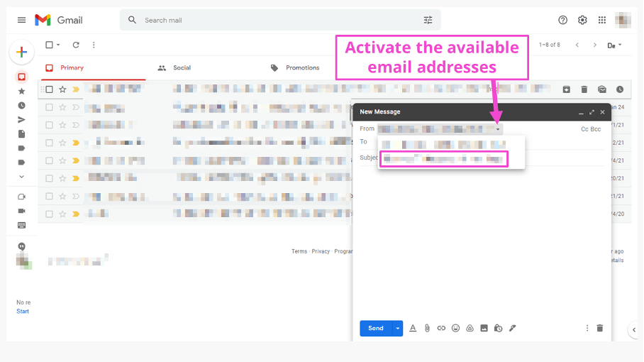Click the Start link in sidebar
The image size is (644, 362).
(23, 312)
